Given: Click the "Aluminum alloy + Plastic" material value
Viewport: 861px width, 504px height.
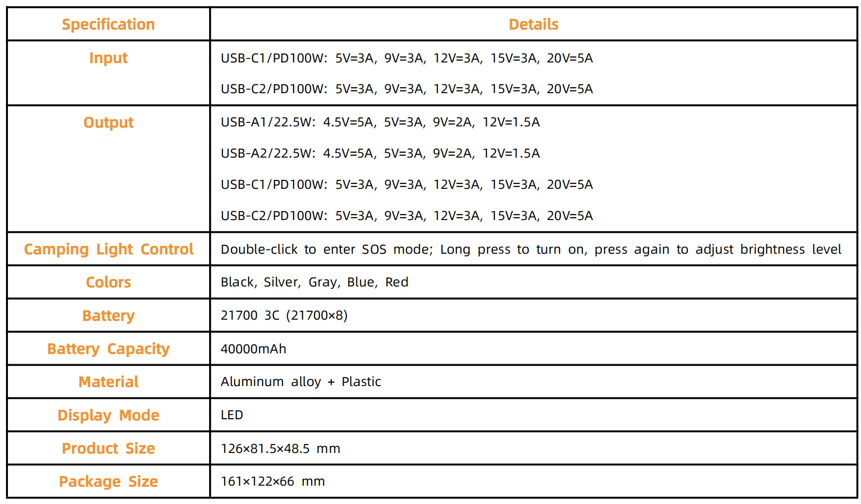Looking at the screenshot, I should coord(301,382).
